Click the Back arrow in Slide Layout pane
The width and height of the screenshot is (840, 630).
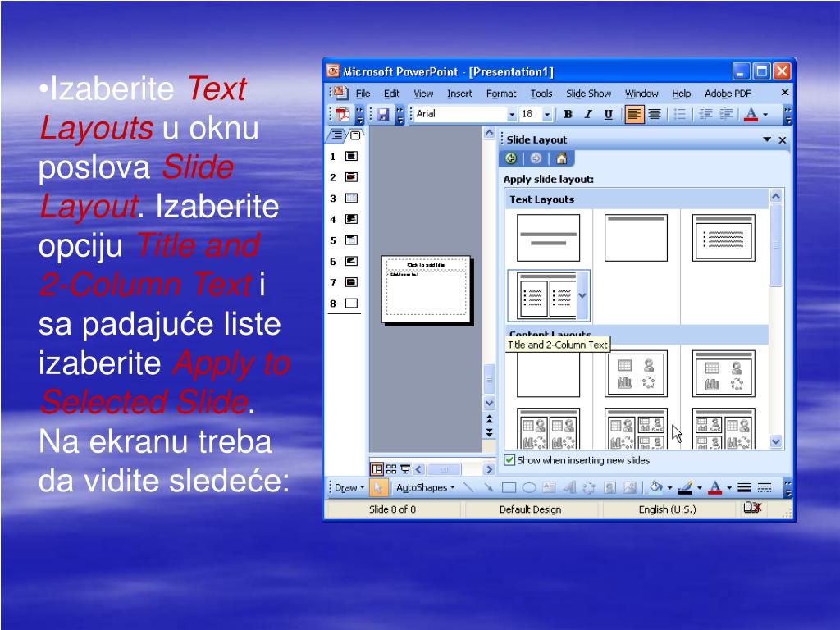pyautogui.click(x=511, y=158)
